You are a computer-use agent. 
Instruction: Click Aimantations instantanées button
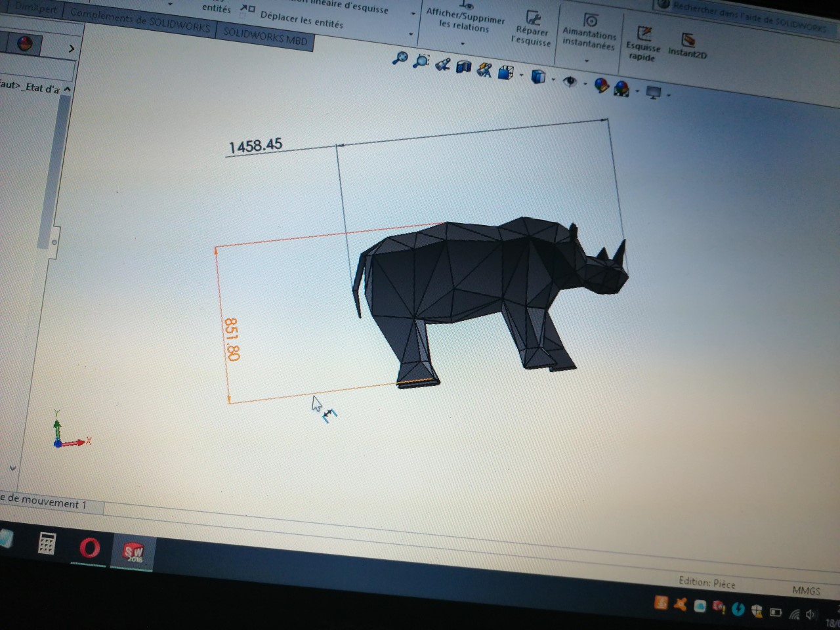tap(589, 32)
